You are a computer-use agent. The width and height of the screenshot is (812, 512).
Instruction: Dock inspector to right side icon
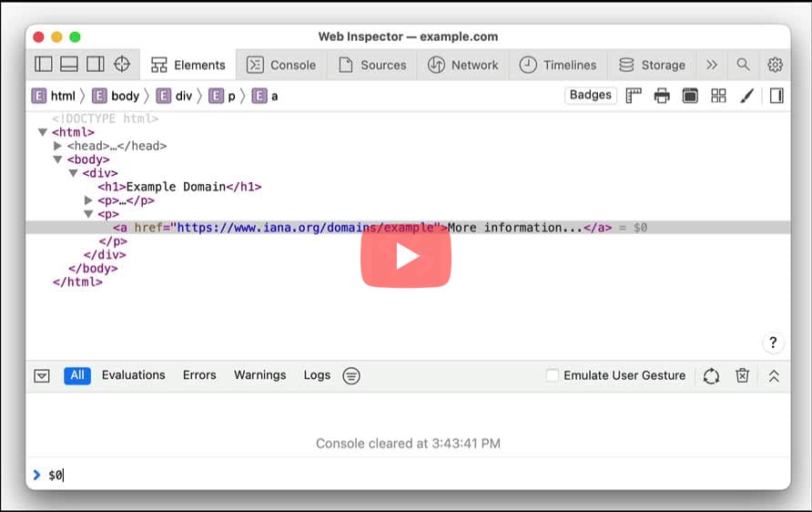(96, 65)
